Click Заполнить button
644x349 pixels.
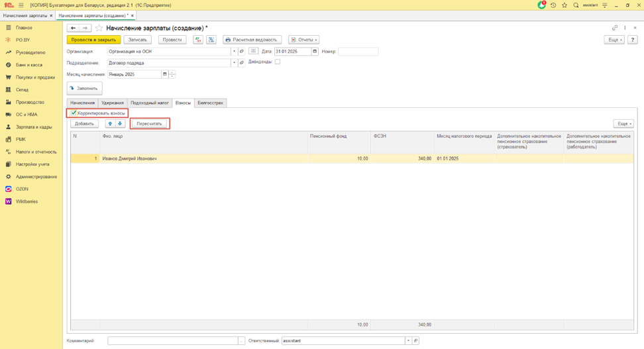(85, 88)
